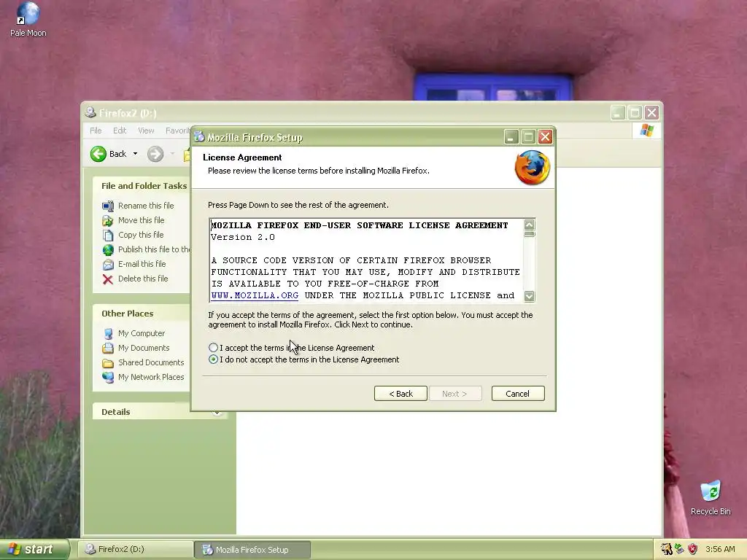Click 'Rename this file' task link

tap(146, 206)
